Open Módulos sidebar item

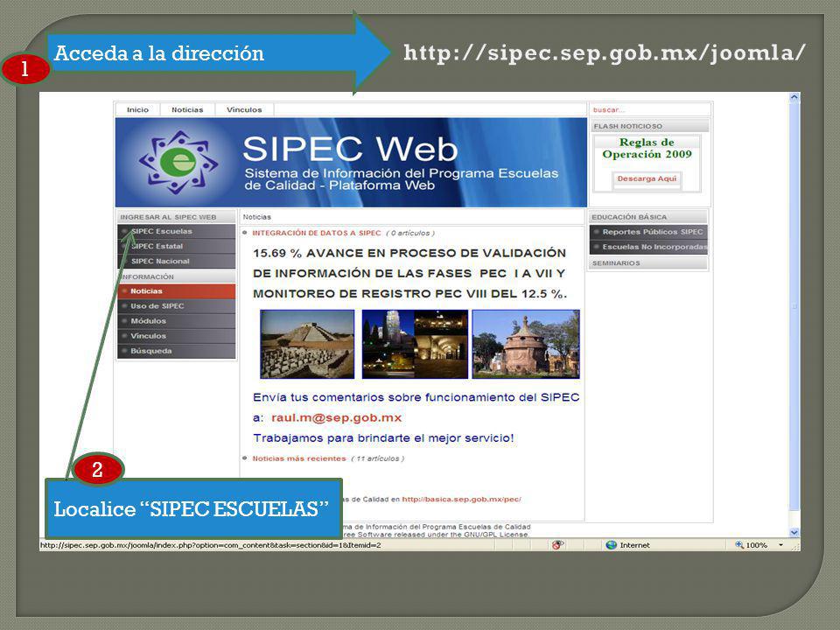click(x=176, y=321)
